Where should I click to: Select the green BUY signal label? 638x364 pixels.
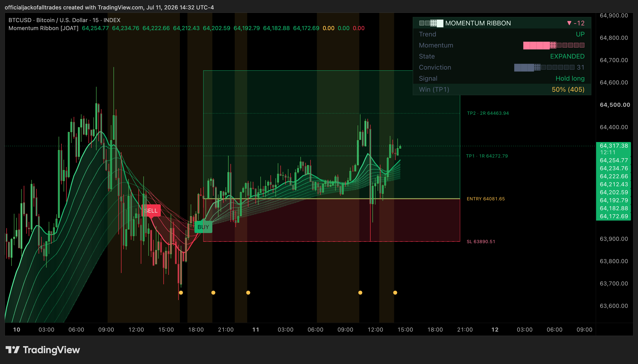click(x=203, y=227)
